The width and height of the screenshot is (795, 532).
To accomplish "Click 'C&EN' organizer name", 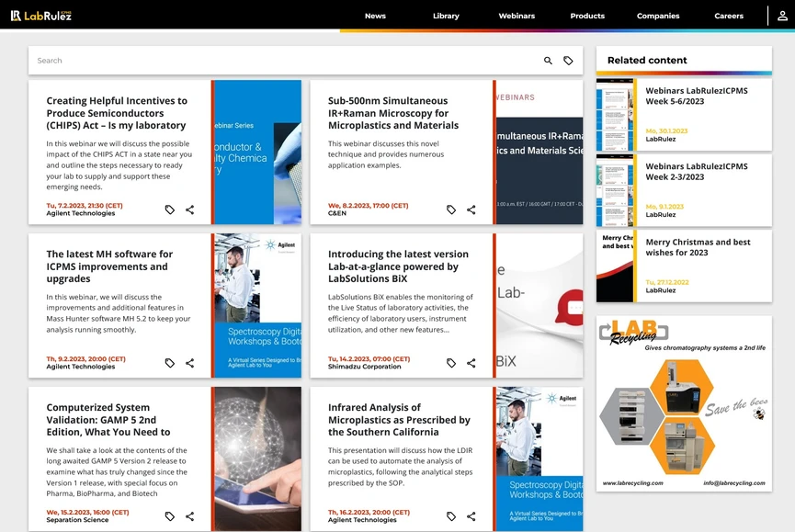I will pyautogui.click(x=337, y=213).
